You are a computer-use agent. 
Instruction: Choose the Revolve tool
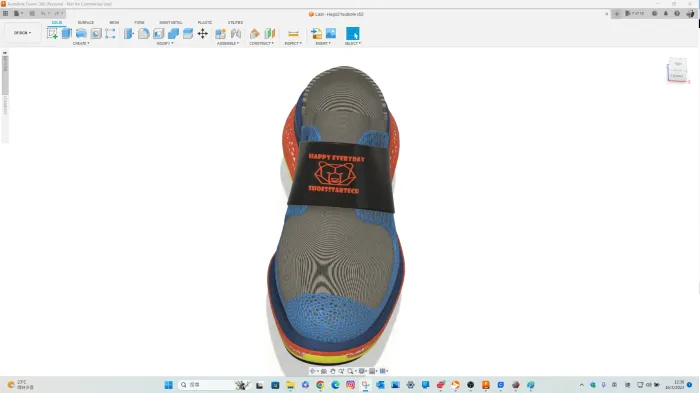click(x=81, y=33)
